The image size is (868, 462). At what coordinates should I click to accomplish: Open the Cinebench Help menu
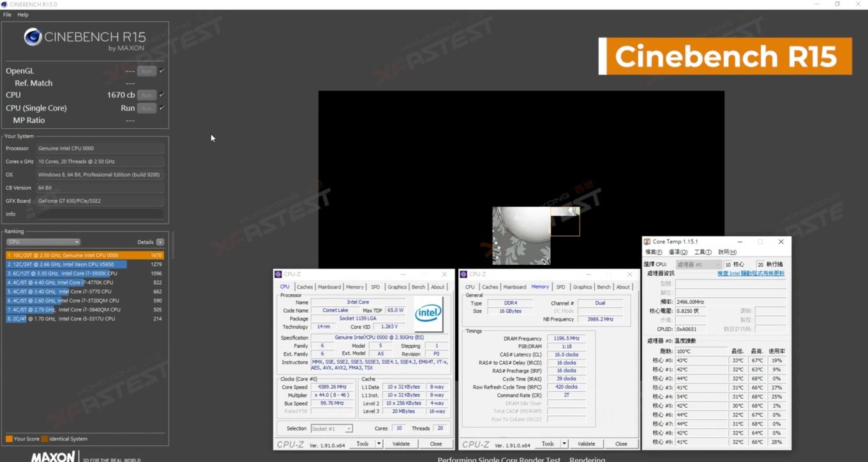pyautogui.click(x=23, y=15)
